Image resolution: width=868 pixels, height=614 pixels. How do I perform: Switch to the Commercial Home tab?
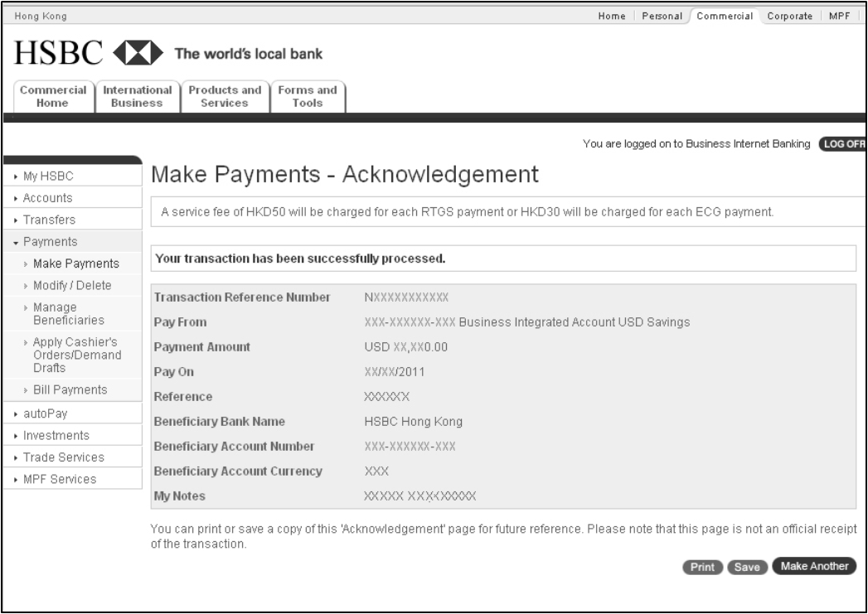tap(52, 96)
